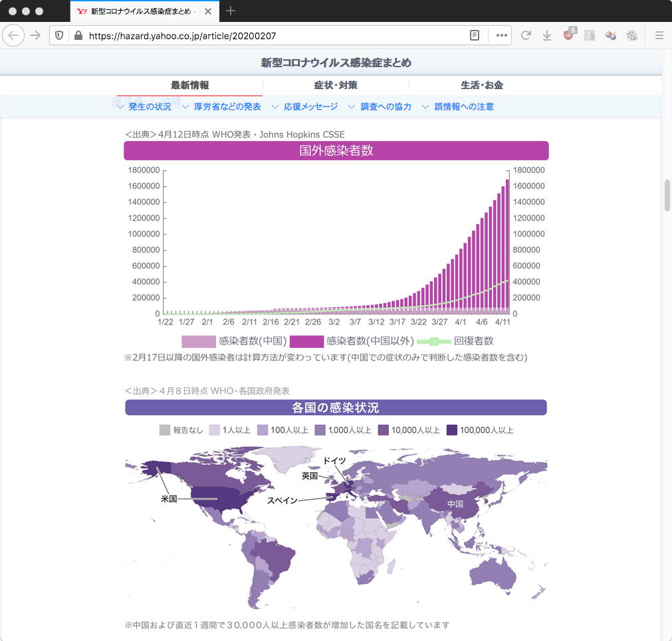Close the Yahoo coronavirus tab
672x641 pixels.
click(x=208, y=11)
